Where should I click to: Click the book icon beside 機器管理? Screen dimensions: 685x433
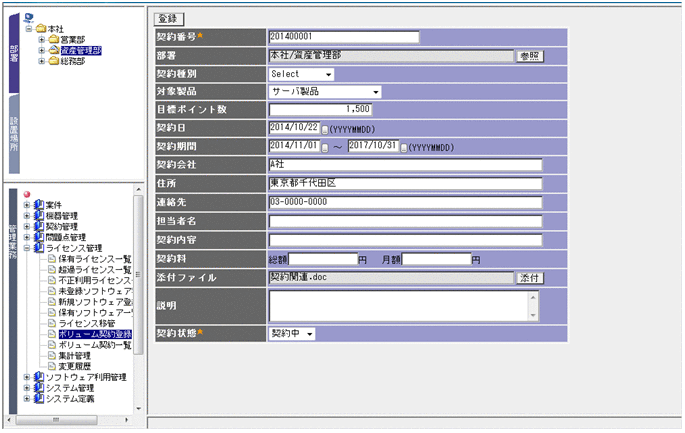pos(39,215)
